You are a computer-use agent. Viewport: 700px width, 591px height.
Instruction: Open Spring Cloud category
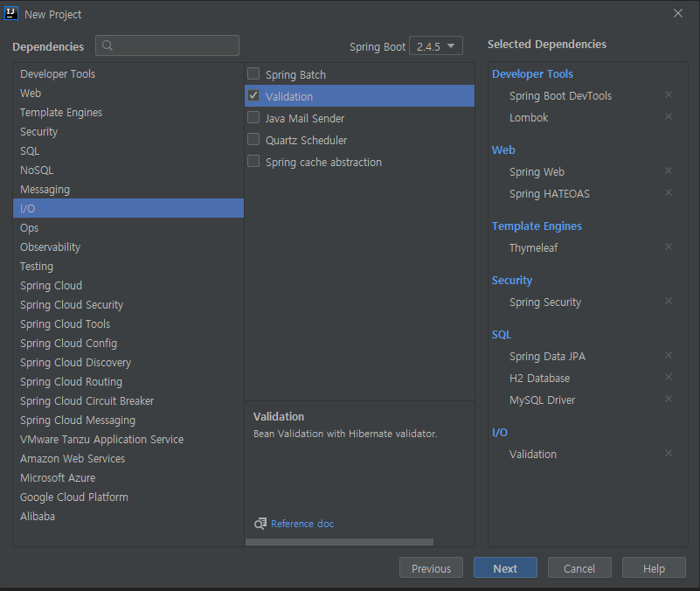click(x=128, y=285)
